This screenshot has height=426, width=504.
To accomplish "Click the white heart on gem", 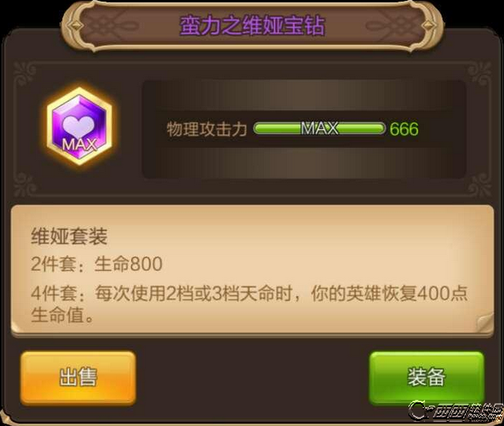I will (x=78, y=126).
